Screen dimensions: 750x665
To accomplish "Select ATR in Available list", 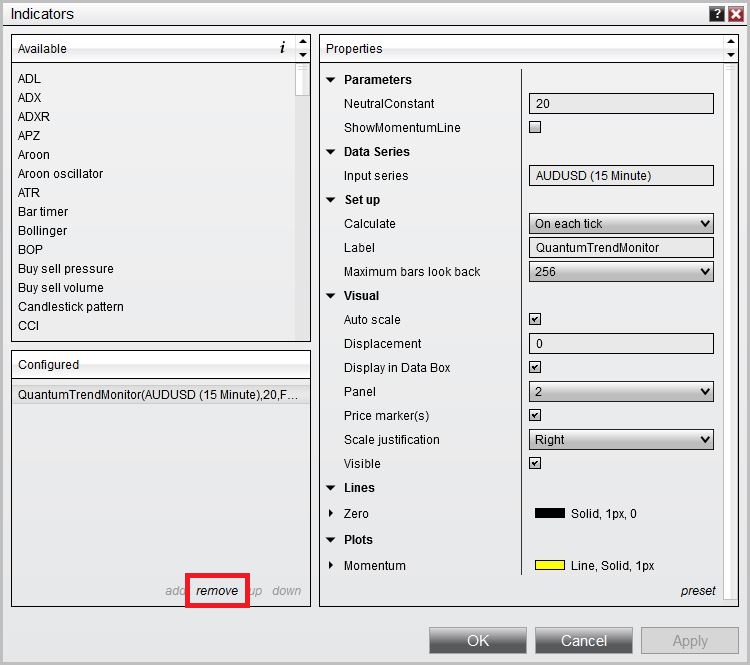I will [x=29, y=193].
